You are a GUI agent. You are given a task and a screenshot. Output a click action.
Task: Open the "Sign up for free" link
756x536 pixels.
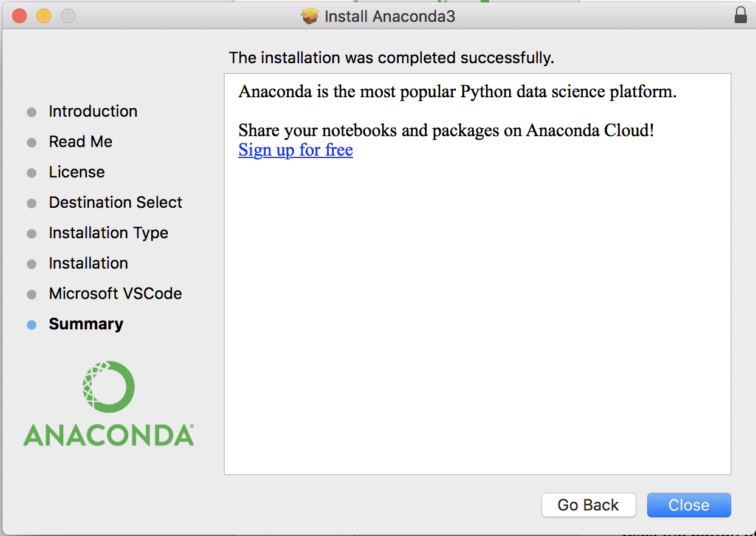295,149
